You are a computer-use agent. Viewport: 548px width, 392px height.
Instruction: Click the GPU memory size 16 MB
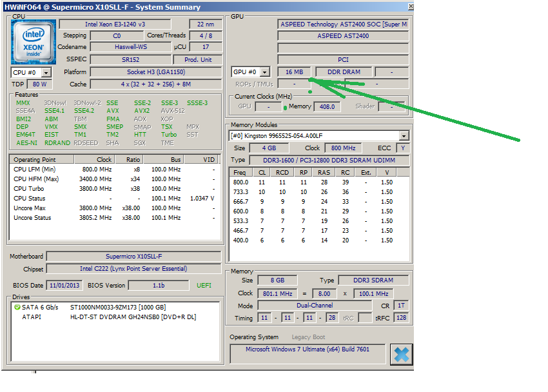(294, 72)
